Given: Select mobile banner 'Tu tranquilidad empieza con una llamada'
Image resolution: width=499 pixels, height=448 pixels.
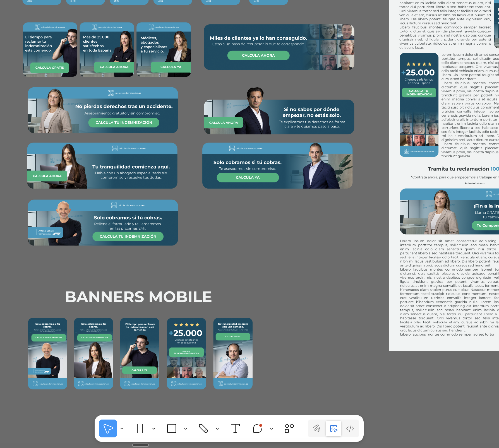Looking at the screenshot, I should tap(233, 354).
